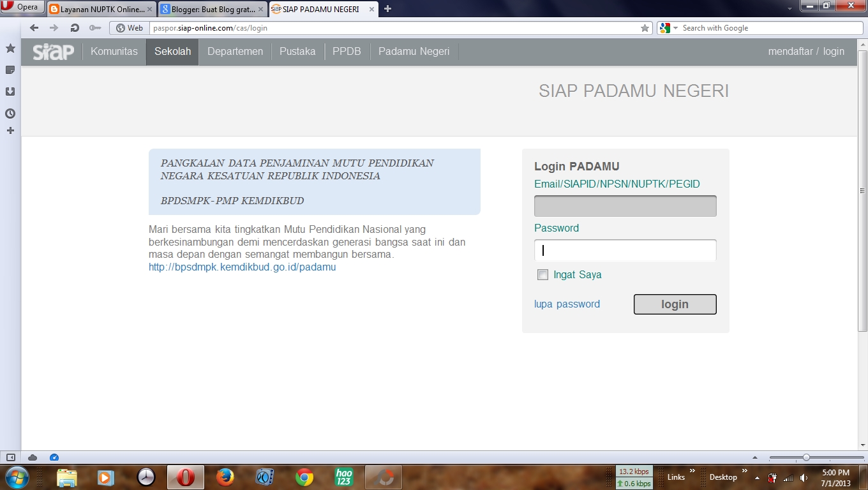Expand the Links toolbar chevron

tap(692, 471)
